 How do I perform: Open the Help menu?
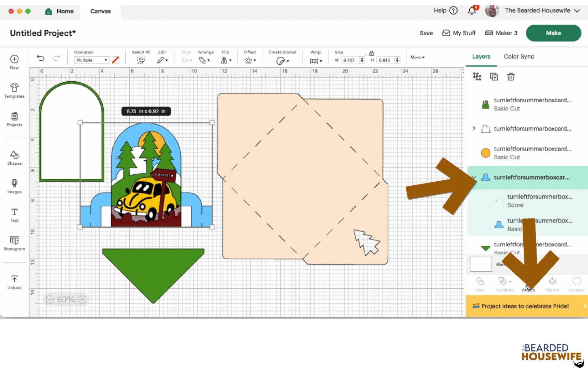coord(445,10)
